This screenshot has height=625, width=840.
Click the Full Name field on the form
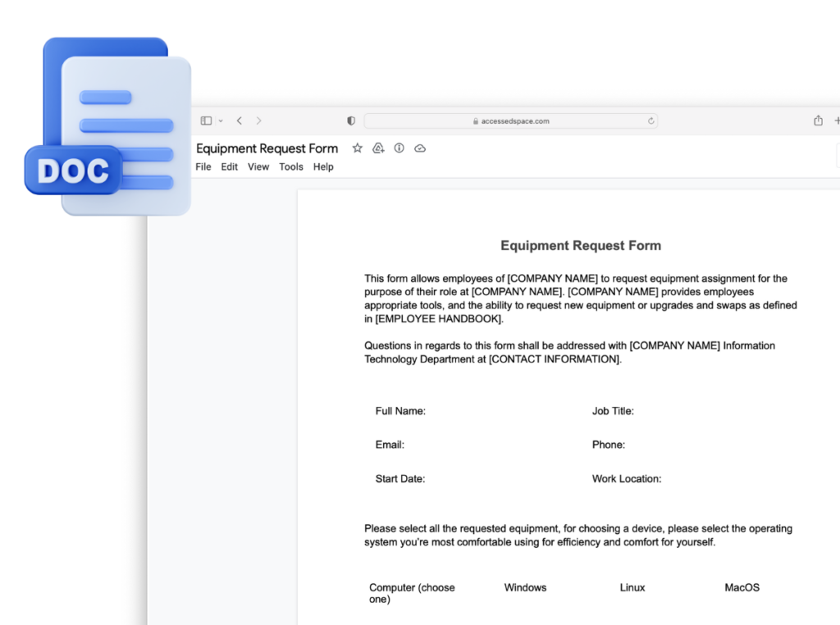point(400,411)
